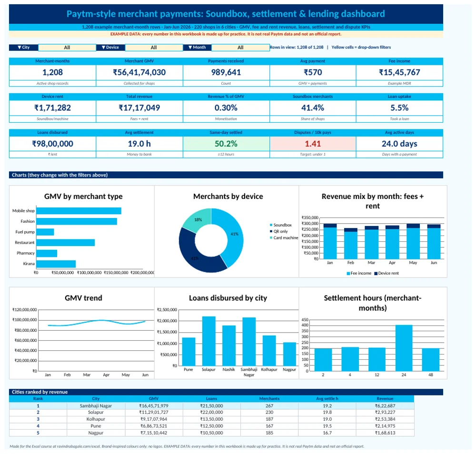Click the Solapur bar in Loans chart
The image size is (476, 454).
(x=209, y=341)
